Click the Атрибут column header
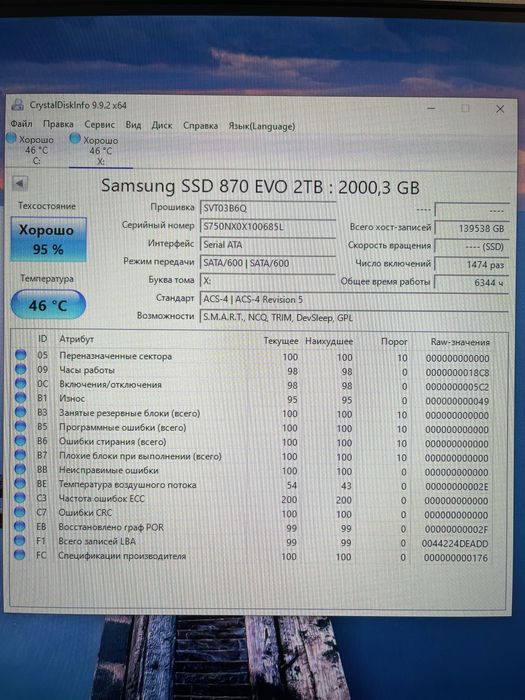Viewport: 525px width, 700px height. [x=77, y=339]
